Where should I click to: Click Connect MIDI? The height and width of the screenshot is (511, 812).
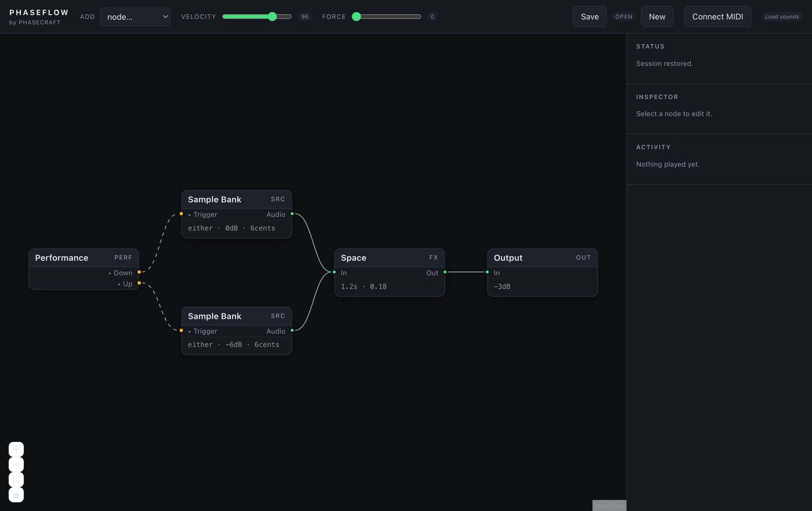tap(718, 17)
